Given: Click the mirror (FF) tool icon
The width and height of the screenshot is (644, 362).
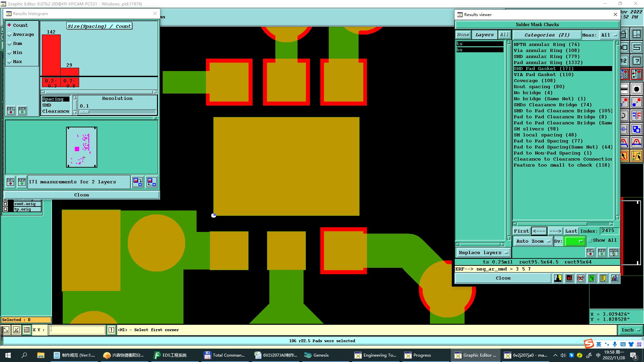Looking at the screenshot, I should coord(636,116).
